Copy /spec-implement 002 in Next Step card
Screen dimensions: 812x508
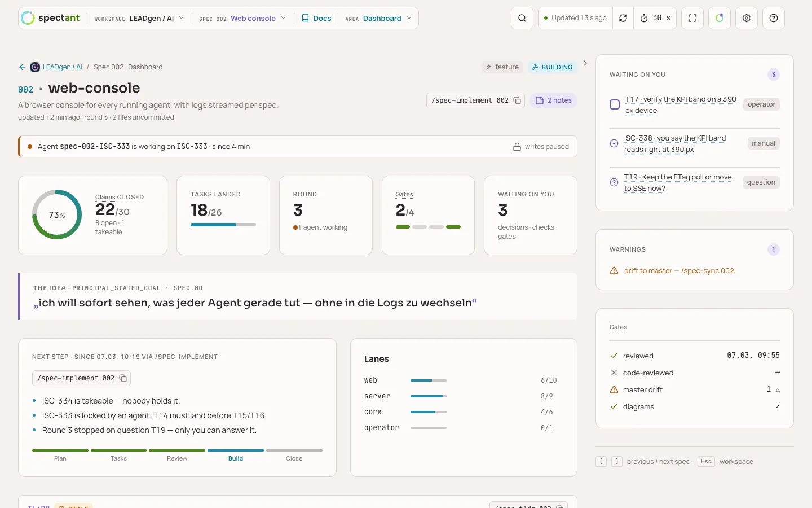(x=123, y=378)
